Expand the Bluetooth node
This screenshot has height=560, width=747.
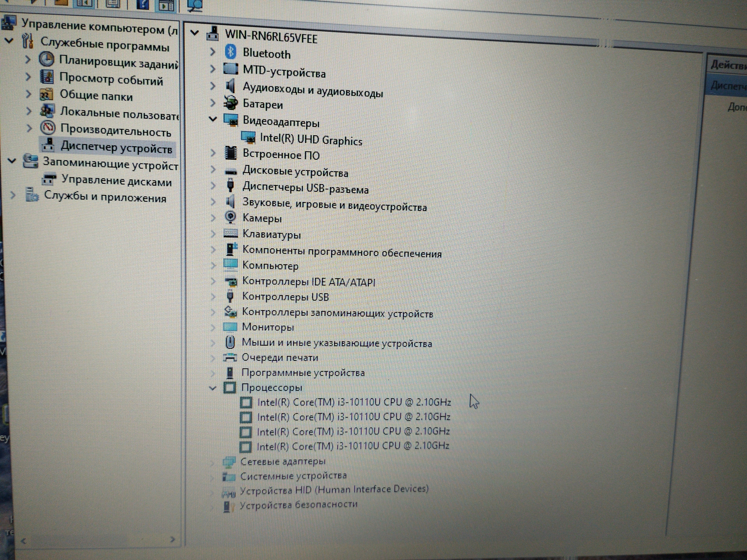point(212,51)
